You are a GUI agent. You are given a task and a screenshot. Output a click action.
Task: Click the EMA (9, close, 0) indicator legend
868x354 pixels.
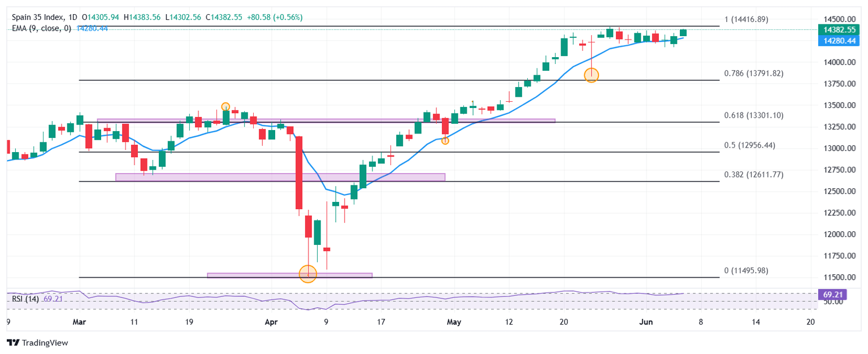coord(41,28)
